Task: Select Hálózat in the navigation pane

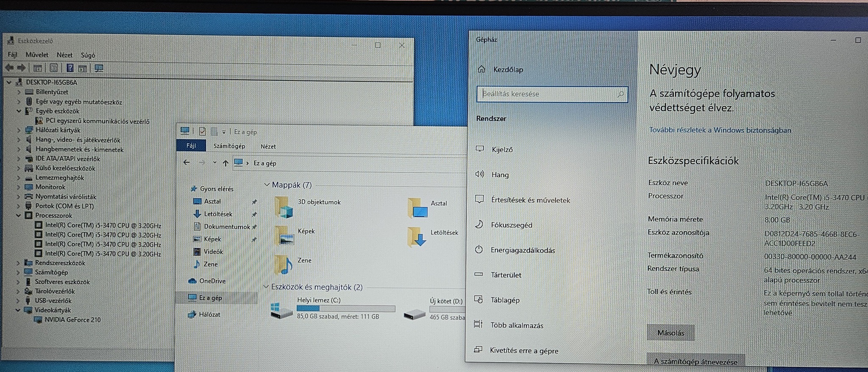Action: 209,314
